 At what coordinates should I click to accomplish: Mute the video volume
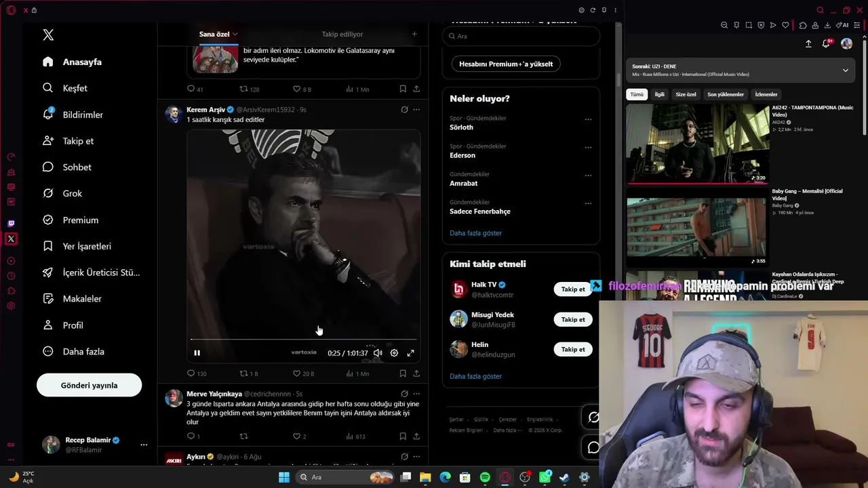coord(378,352)
